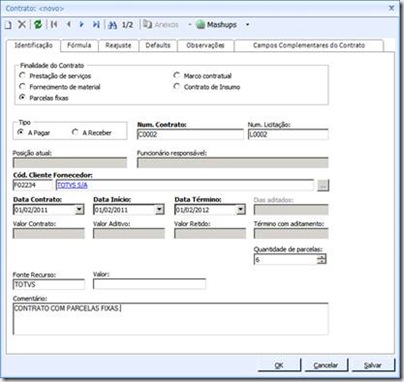
Task: Go to first record arrow icon
Action: 54,24
